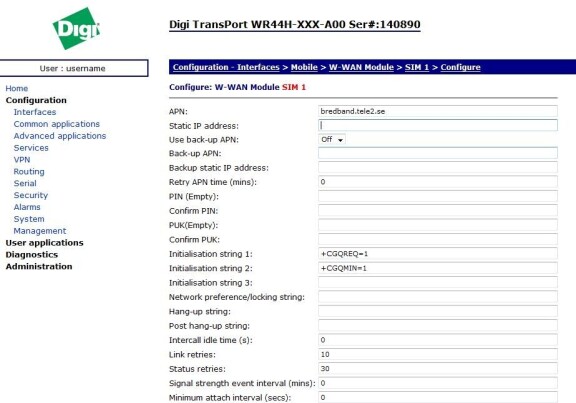Focus the Back-up APN field
The image size is (576, 403).
[x=438, y=153]
